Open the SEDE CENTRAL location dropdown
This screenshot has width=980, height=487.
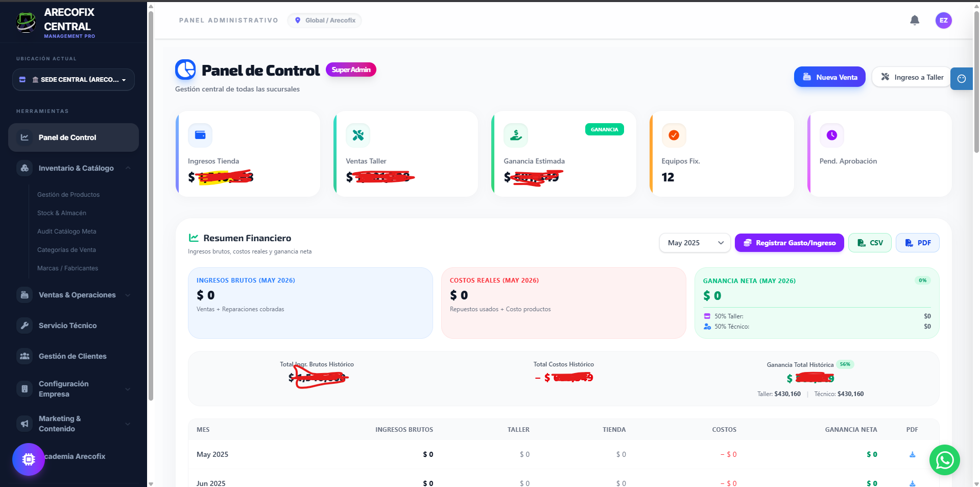point(74,80)
